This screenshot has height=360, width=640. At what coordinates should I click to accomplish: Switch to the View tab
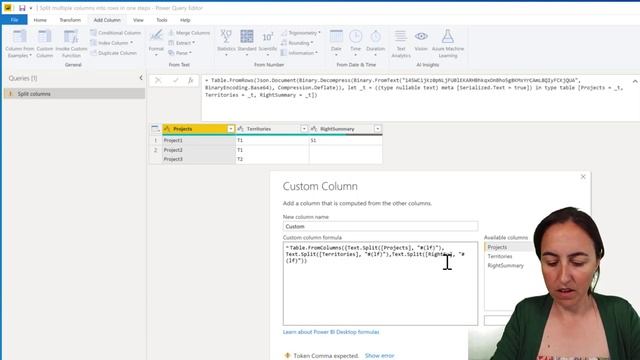138,20
